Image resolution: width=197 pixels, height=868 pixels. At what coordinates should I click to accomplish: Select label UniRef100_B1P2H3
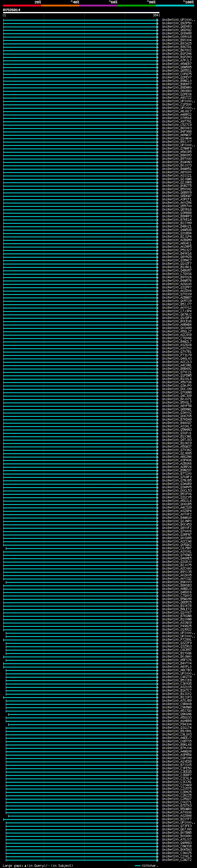click(176, 57)
